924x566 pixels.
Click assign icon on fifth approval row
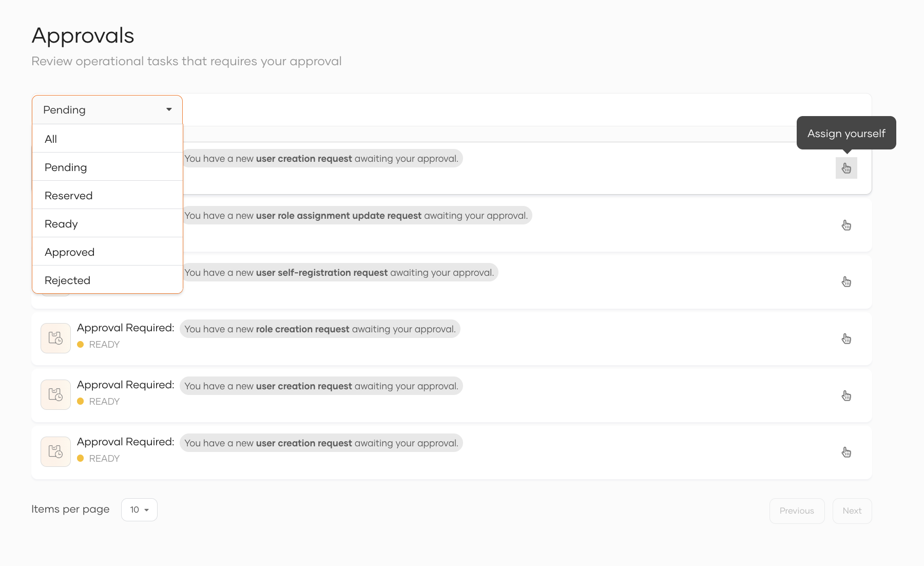tap(846, 396)
